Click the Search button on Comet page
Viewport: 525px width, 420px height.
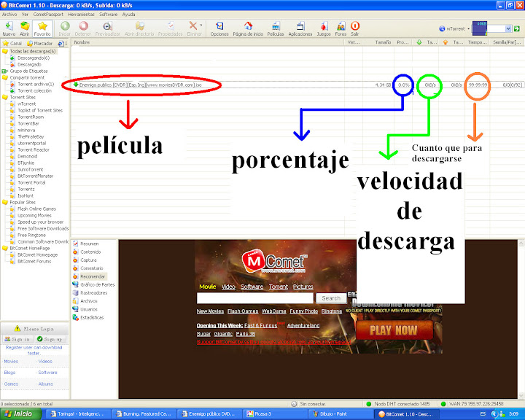pos(331,298)
